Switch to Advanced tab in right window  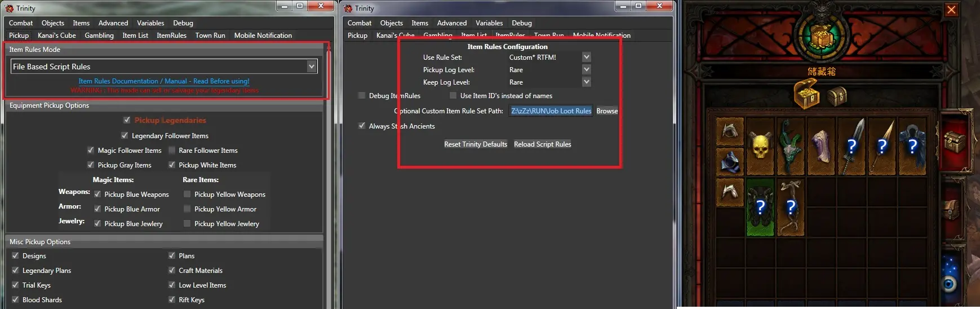coord(452,23)
